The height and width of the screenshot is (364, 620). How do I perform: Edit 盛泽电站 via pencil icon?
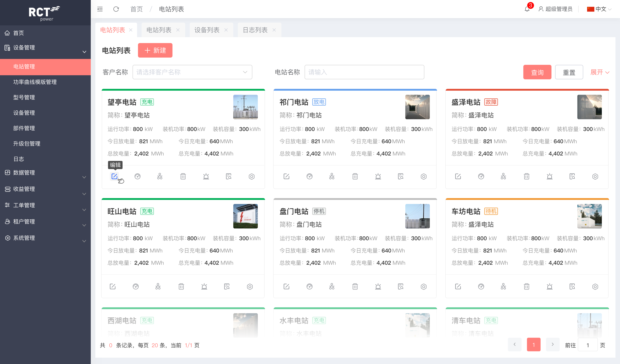458,176
